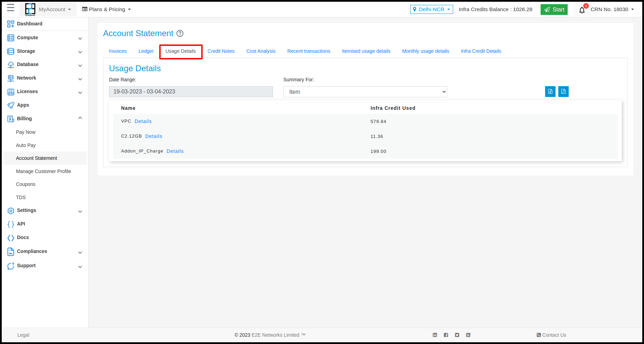This screenshot has height=344, width=644.
Task: Open LinkedIn footer icon
Action: pyautogui.click(x=435, y=335)
